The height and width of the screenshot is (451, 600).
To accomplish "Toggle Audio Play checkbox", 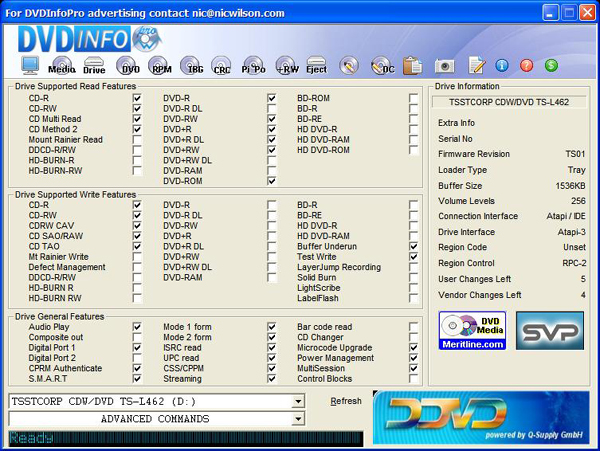I will (x=137, y=327).
